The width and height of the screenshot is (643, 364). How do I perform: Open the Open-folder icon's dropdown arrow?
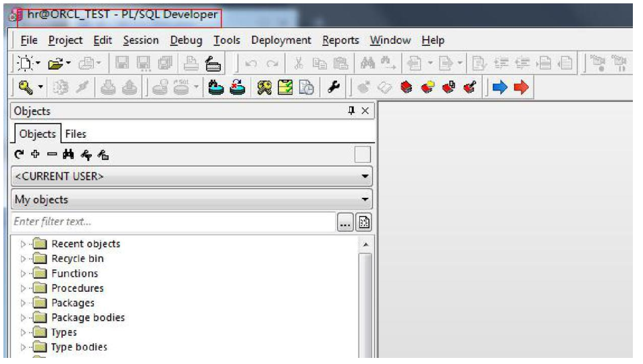click(68, 63)
